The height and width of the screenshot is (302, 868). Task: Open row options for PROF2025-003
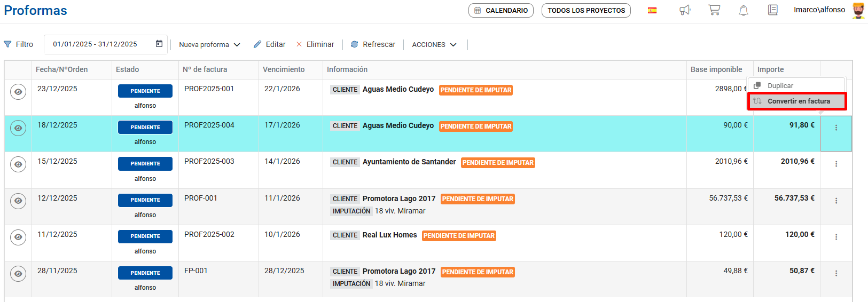tap(836, 164)
